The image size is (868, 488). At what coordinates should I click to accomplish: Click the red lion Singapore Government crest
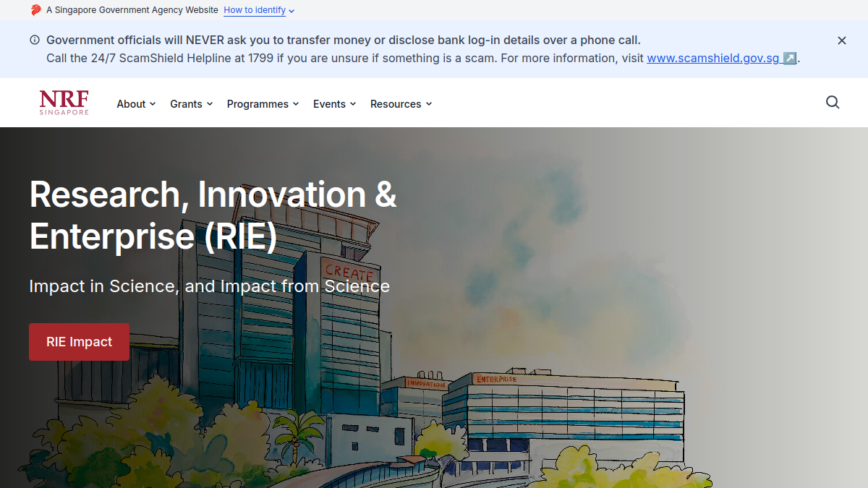(36, 10)
